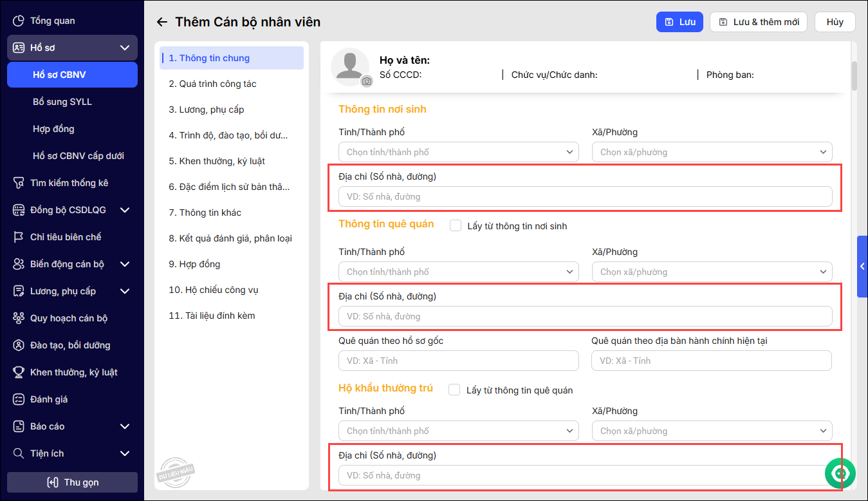Open hometown Xã/Phường dropdown

(712, 272)
